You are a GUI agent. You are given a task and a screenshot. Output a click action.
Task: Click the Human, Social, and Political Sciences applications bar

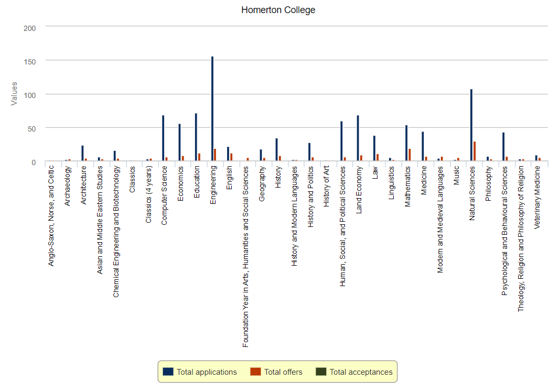point(341,141)
